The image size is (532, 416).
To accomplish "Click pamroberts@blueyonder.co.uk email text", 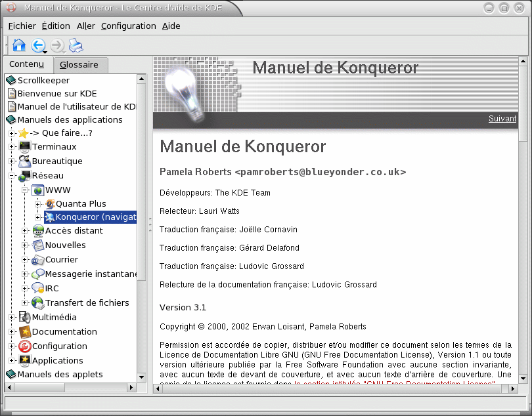I will (320, 172).
